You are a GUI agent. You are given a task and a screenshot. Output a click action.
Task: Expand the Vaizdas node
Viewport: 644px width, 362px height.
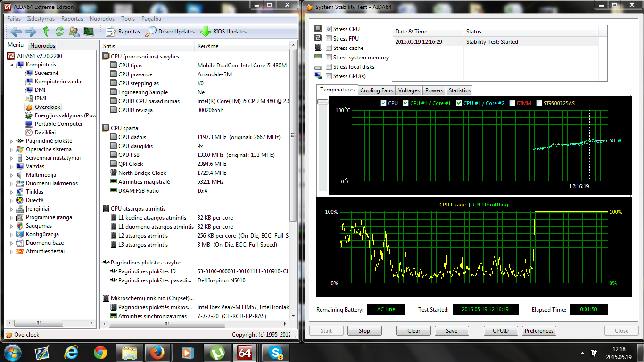point(12,166)
